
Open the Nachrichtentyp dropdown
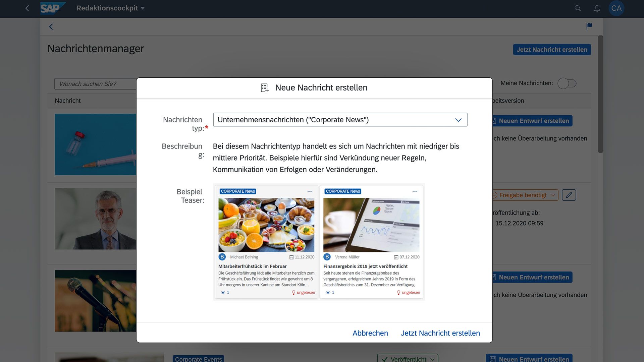coord(458,119)
